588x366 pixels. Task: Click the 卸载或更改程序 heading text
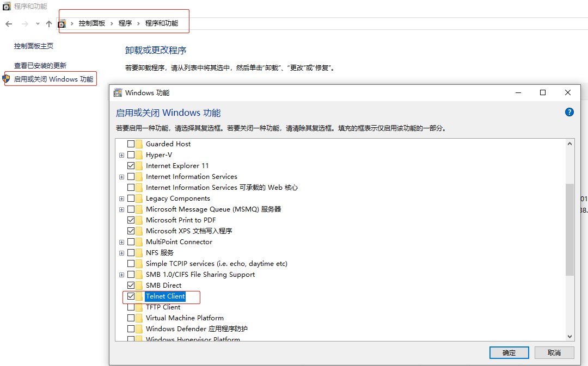coord(156,50)
